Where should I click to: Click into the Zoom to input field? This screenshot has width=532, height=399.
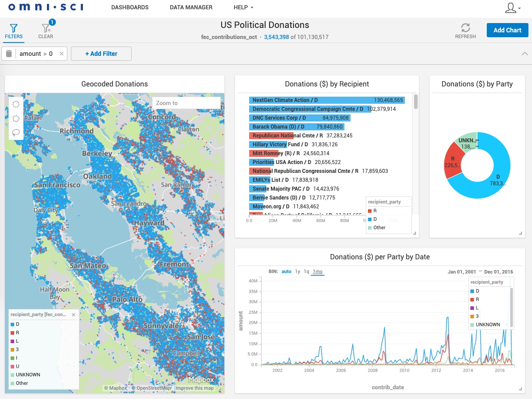[x=186, y=103]
